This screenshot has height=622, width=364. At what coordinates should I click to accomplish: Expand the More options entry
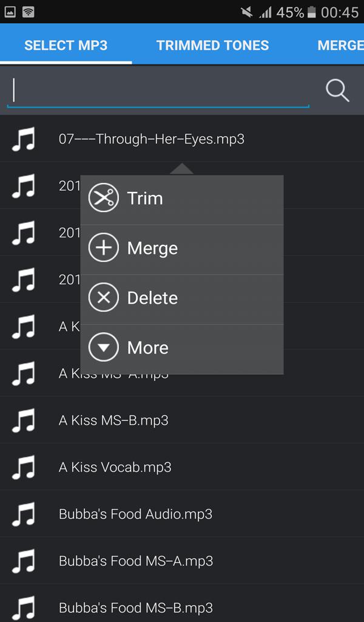click(x=147, y=347)
